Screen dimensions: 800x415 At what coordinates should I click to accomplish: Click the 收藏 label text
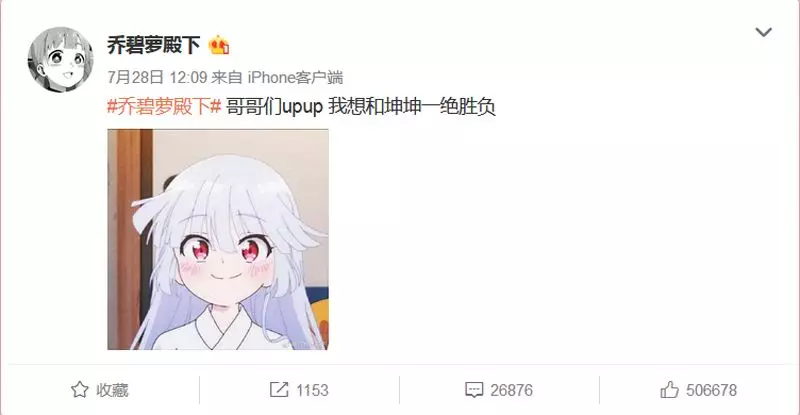(112, 390)
